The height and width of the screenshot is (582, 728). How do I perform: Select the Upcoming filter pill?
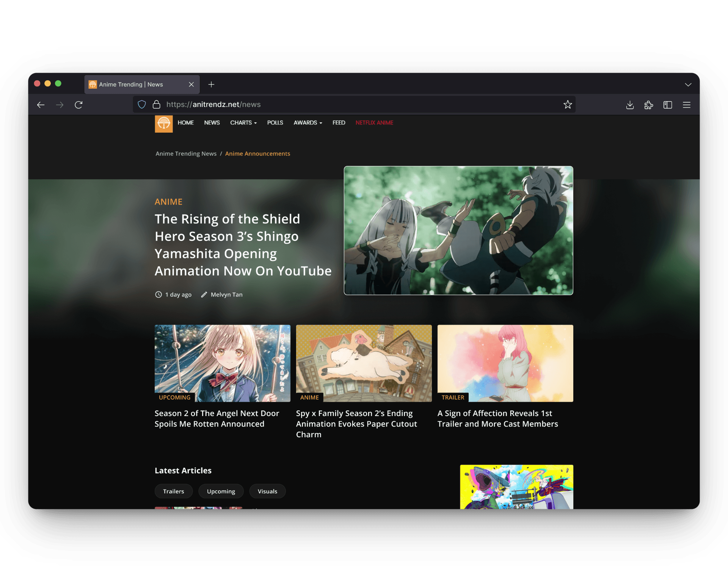click(221, 491)
